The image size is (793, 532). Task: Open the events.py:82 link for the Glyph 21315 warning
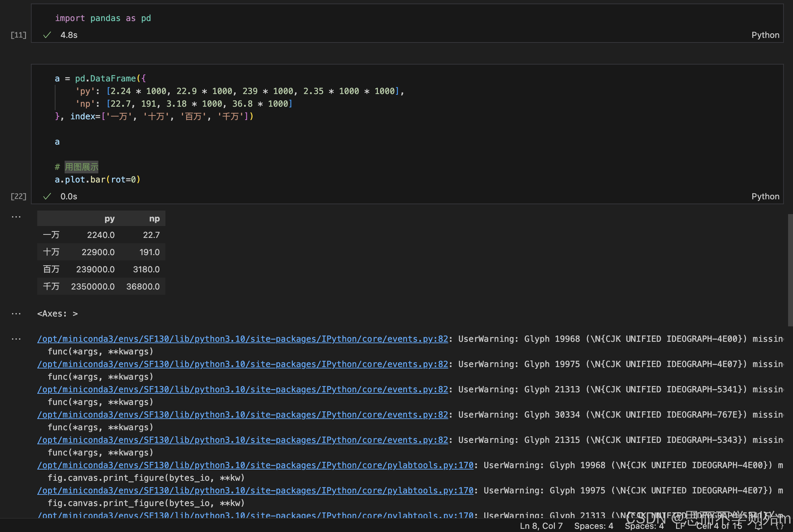click(x=242, y=440)
